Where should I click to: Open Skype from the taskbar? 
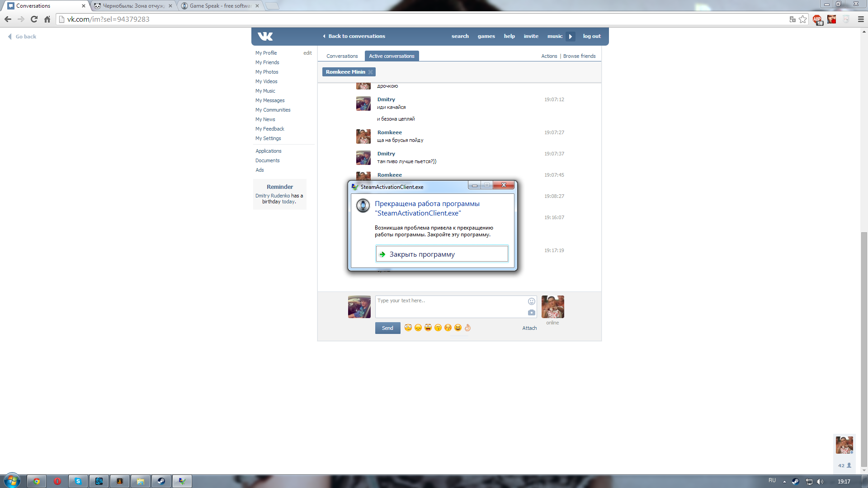[78, 481]
